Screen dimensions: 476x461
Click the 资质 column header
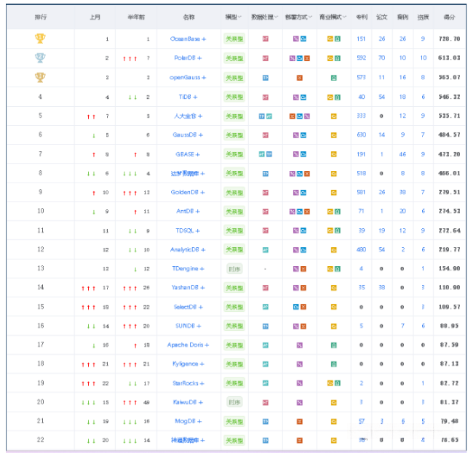point(423,17)
